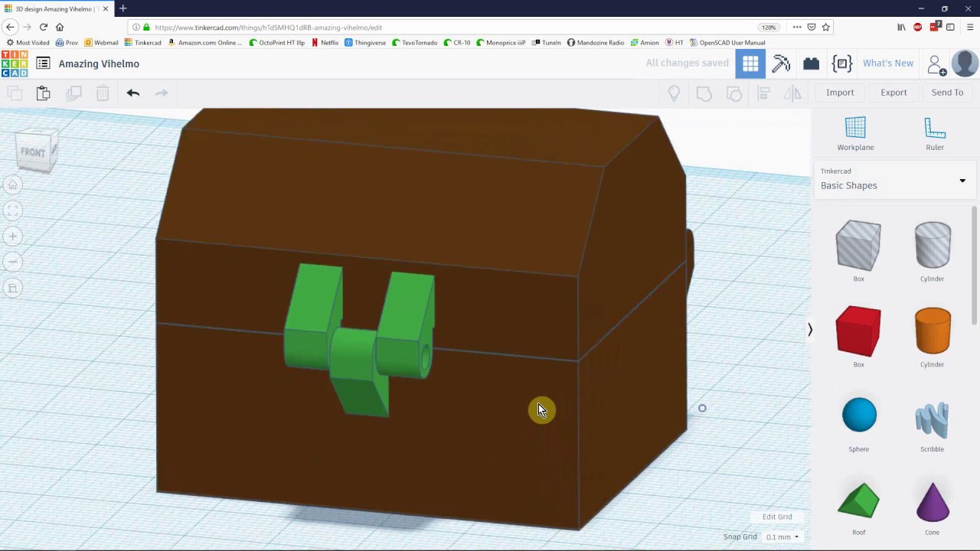Click the Ungroup shapes tool

coord(733,93)
